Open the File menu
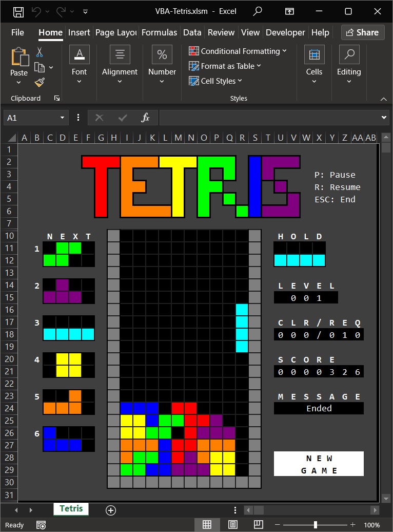The image size is (393, 532). [x=17, y=32]
